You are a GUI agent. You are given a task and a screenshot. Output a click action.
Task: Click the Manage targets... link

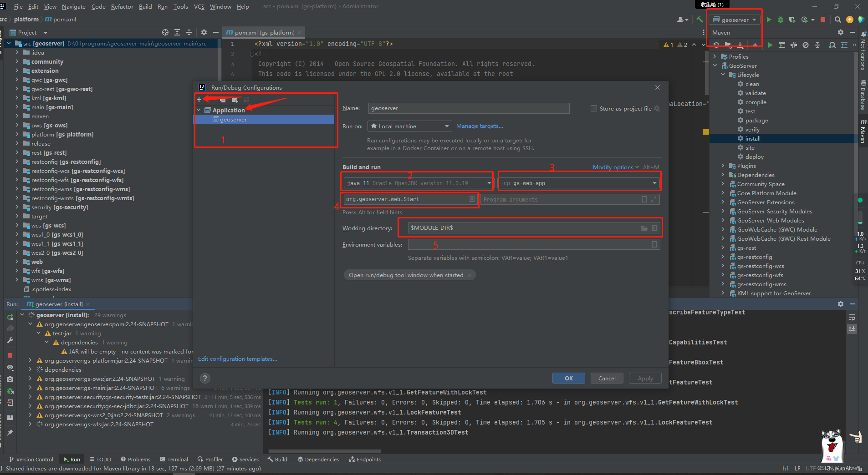(x=480, y=126)
